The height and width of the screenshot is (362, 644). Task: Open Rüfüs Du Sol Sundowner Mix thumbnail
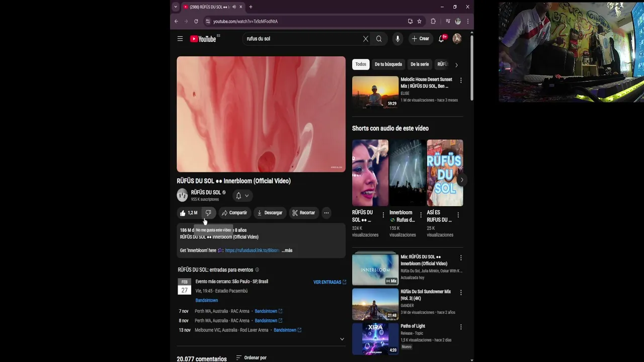[375, 304]
